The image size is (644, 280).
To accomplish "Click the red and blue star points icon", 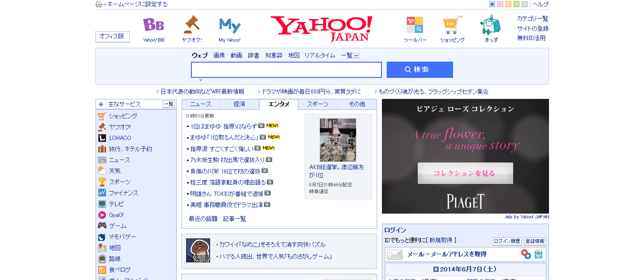I will click(526, 254).
